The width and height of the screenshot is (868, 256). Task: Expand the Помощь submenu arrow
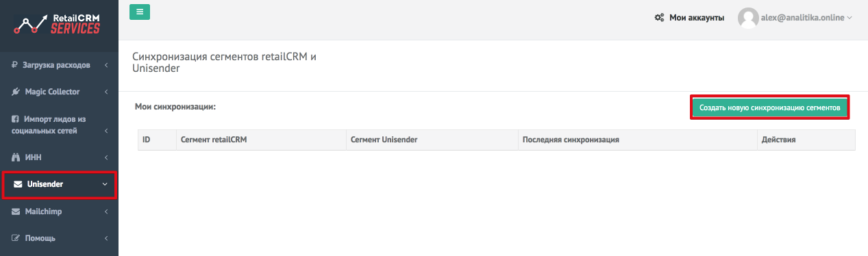[x=106, y=239]
